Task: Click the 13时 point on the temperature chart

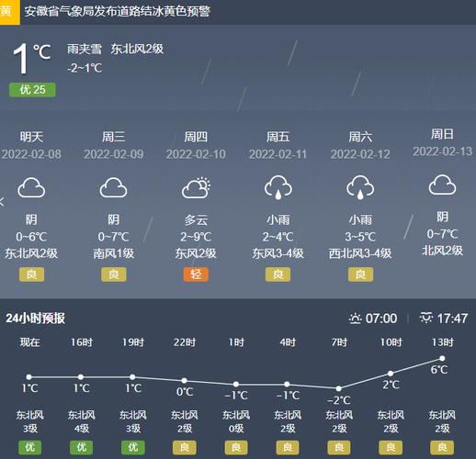Action: pos(442,358)
